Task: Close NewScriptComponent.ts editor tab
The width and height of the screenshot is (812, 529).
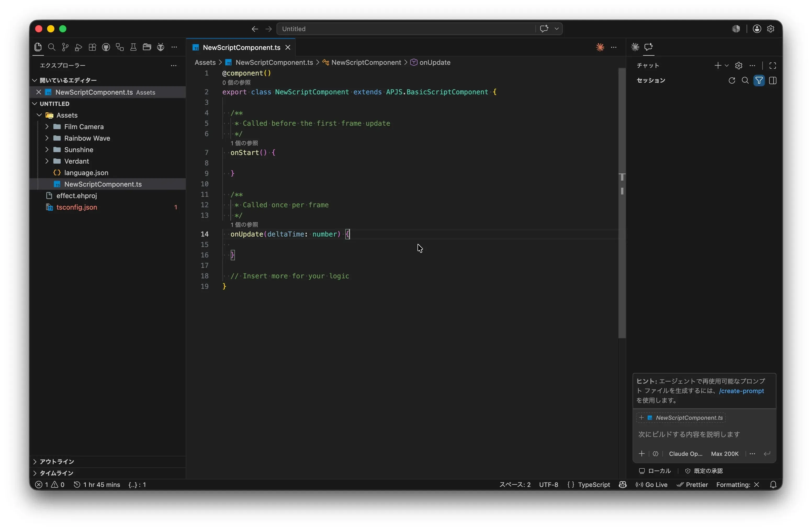Action: pyautogui.click(x=288, y=47)
